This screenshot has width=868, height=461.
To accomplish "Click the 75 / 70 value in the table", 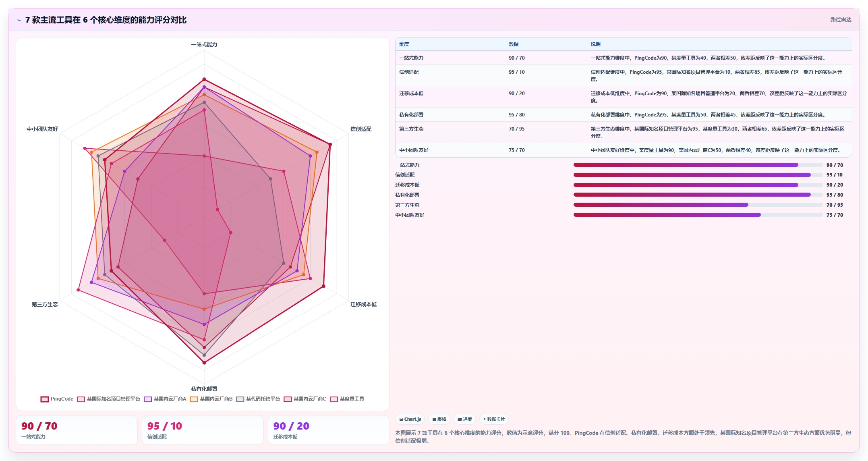I will [517, 150].
